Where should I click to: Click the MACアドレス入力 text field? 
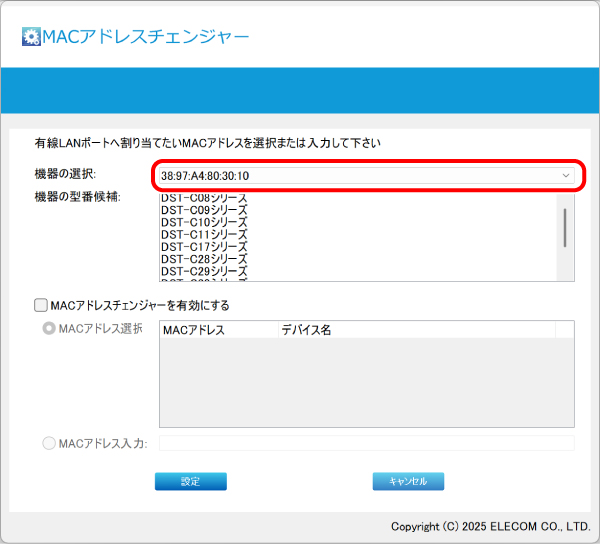click(x=367, y=443)
